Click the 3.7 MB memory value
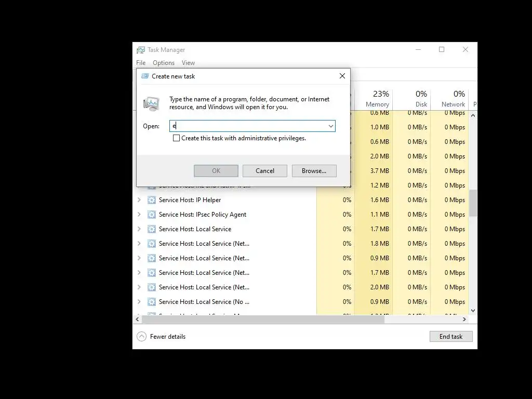The width and height of the screenshot is (532, 399). (379, 170)
